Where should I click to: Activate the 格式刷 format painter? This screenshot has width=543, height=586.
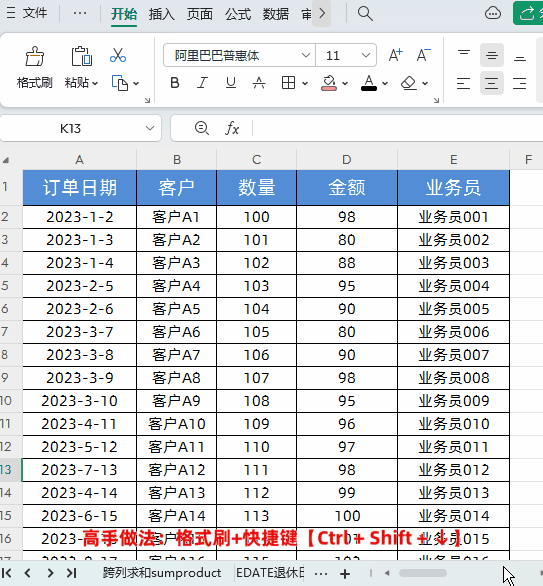(x=34, y=67)
